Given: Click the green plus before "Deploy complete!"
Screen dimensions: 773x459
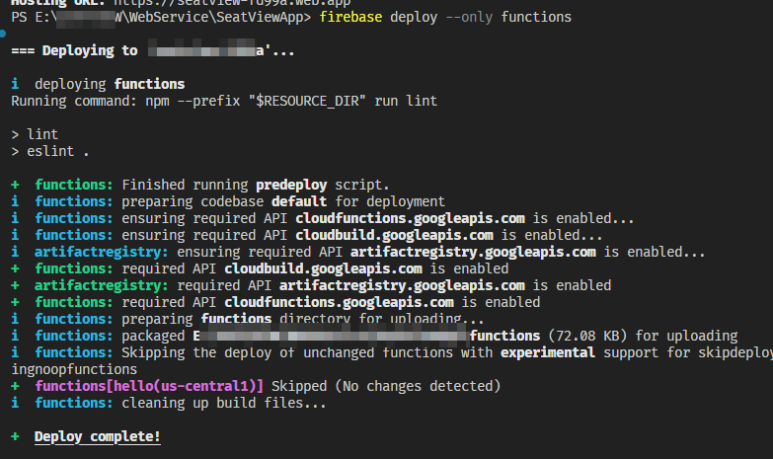Looking at the screenshot, I should coord(15,436).
